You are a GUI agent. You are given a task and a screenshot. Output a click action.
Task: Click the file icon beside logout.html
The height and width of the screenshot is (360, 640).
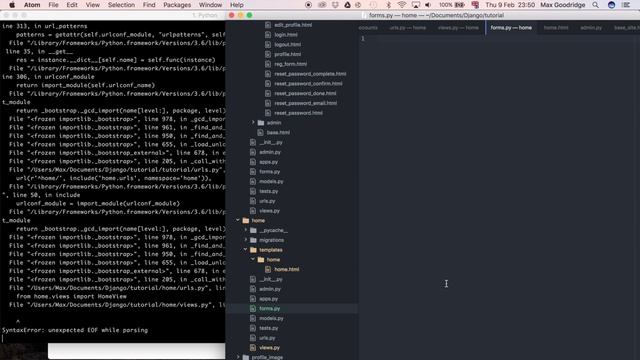268,44
